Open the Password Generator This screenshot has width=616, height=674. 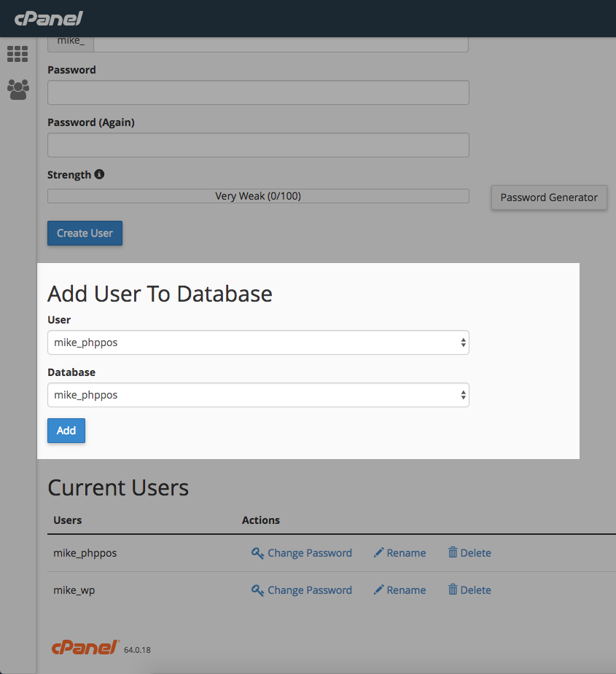point(549,197)
